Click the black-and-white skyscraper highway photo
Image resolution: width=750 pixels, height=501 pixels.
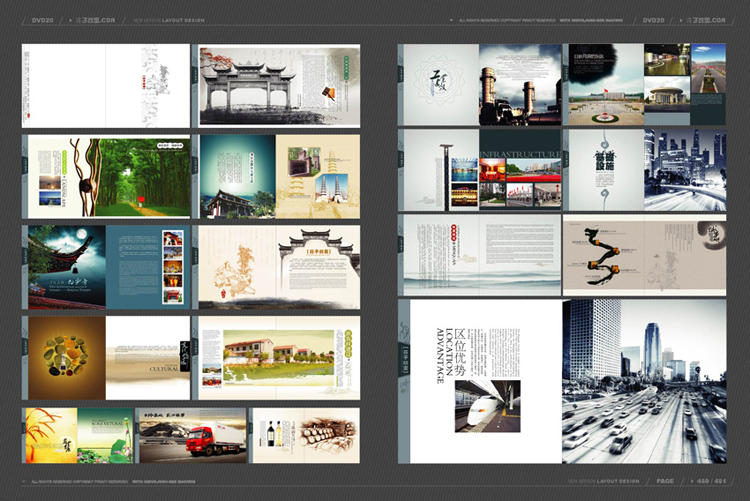pyautogui.click(x=644, y=380)
